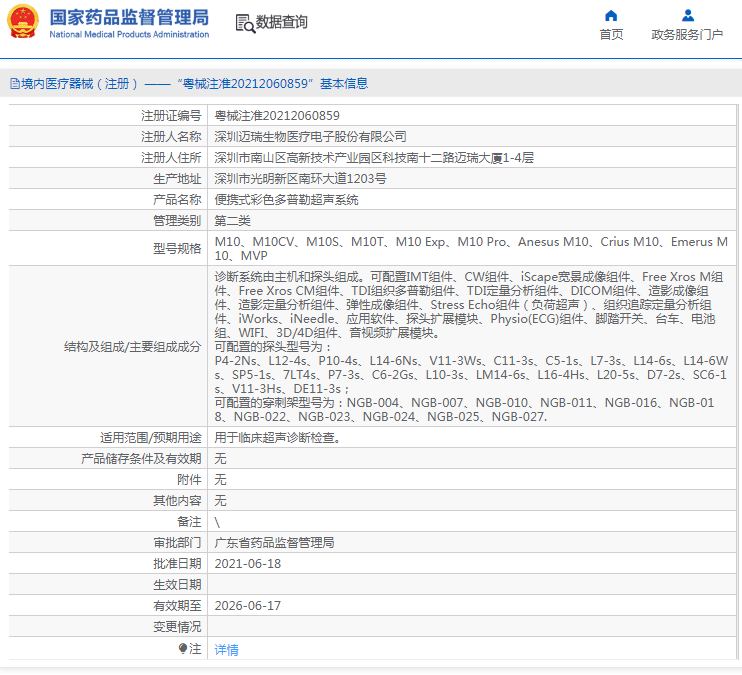Click the 变更情况 label

(x=177, y=627)
